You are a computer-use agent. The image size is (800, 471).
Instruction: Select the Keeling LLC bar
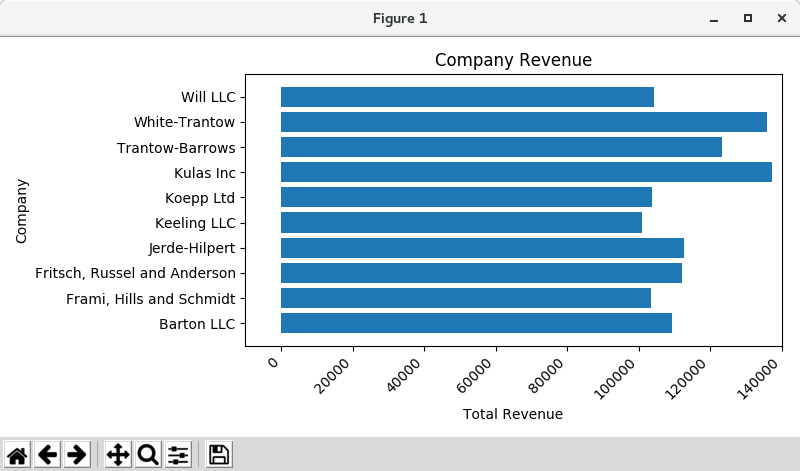tap(461, 222)
